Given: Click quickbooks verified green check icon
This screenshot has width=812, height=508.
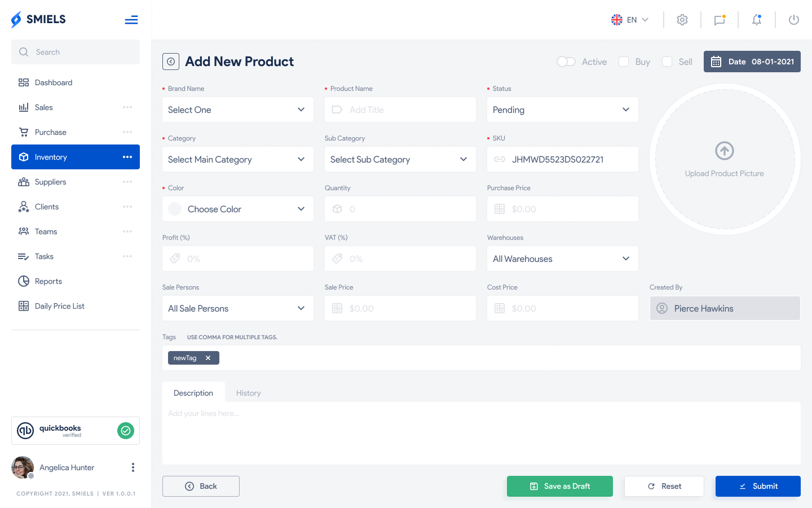Looking at the screenshot, I should coord(126,431).
